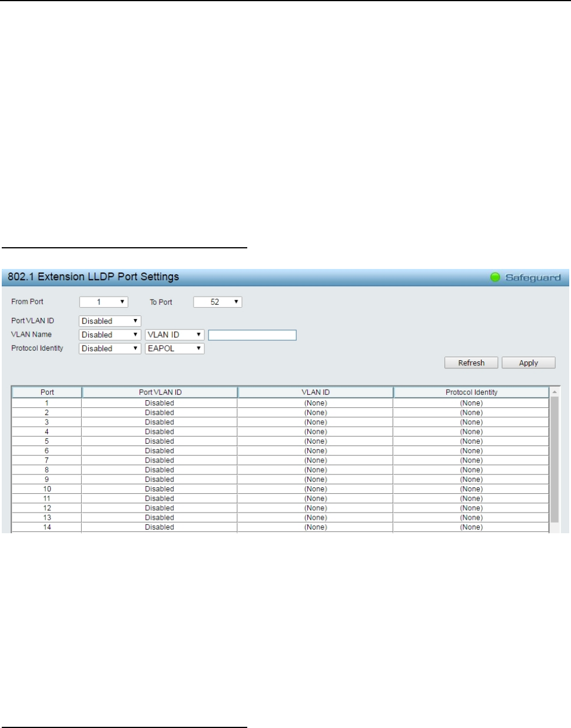Image resolution: width=571 pixels, height=728 pixels.
Task: Expand the VLAN Name state dropdown
Action: (x=110, y=335)
